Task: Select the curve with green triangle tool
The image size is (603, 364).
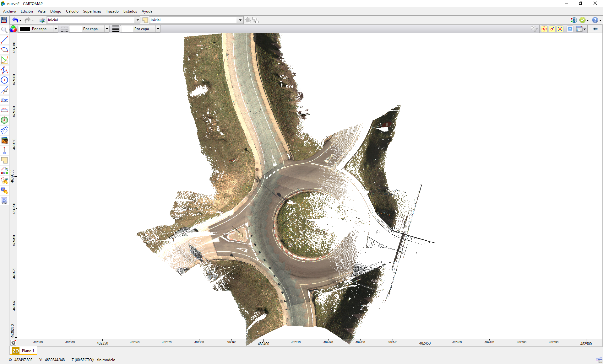Action: [x=4, y=60]
